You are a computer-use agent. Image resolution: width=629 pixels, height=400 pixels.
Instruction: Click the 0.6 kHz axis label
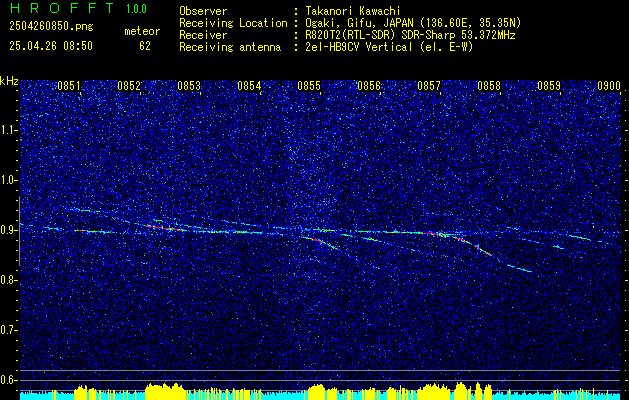(9, 380)
